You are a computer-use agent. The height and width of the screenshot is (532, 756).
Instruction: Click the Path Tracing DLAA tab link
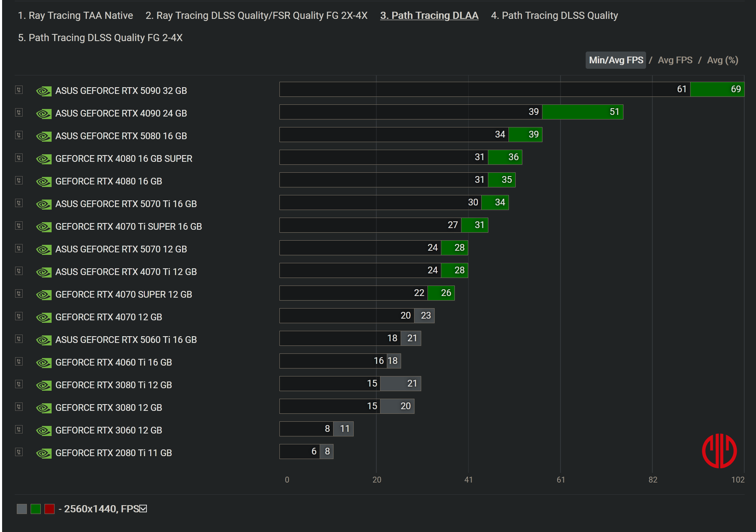[429, 16]
